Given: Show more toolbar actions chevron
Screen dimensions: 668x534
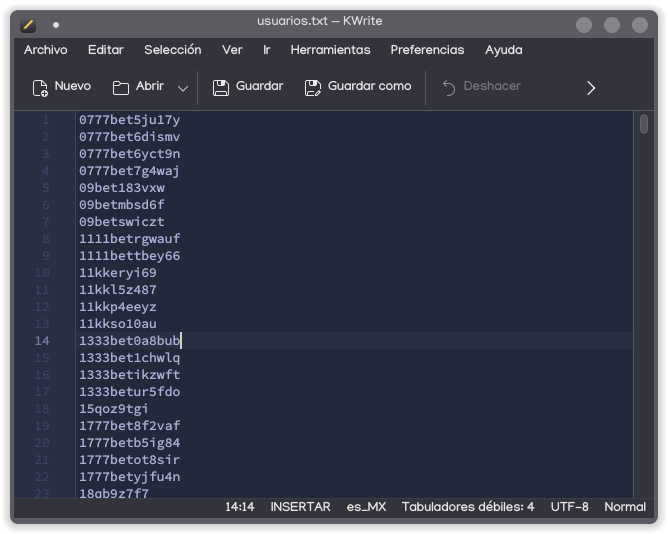Looking at the screenshot, I should [591, 88].
